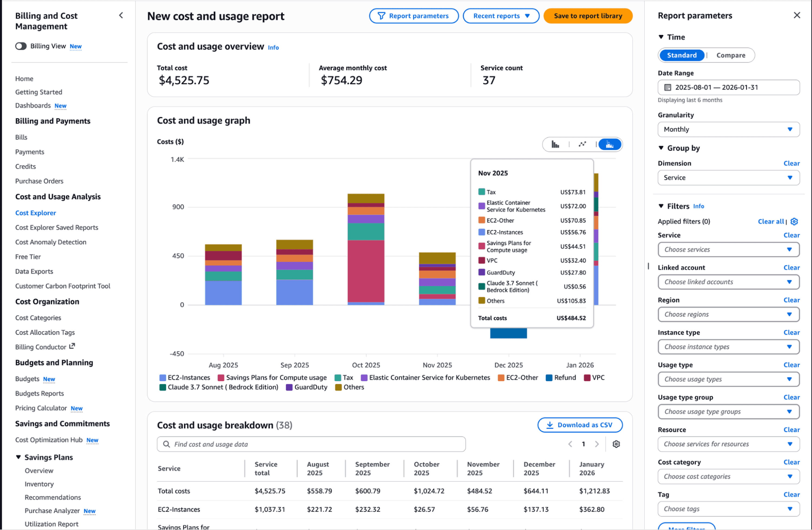The image size is (812, 530).
Task: Open Cost Explorer Saved Reports
Action: (x=57, y=227)
